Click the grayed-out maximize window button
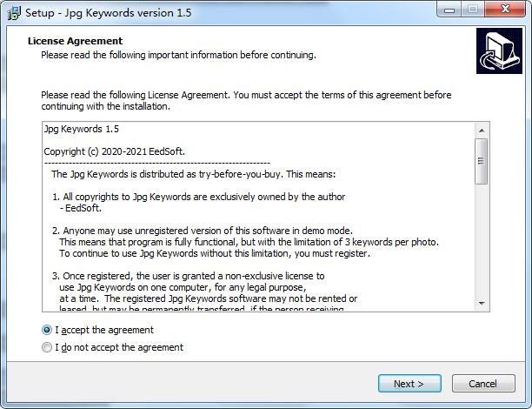Screen dimensions: 532x409 [473, 10]
